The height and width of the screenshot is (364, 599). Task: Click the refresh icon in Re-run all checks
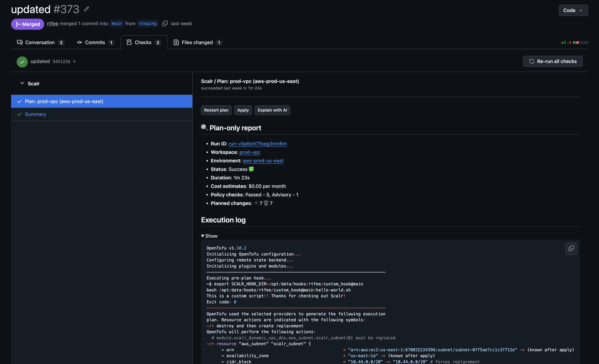(x=532, y=61)
